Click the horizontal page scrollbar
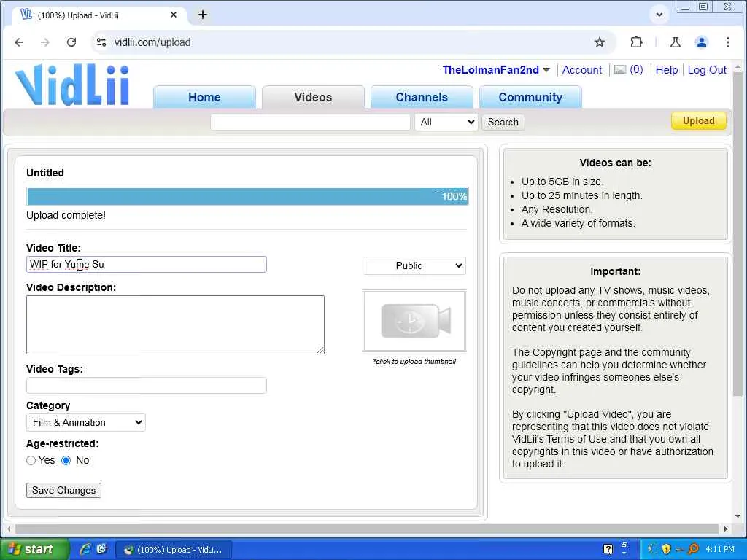 point(367,529)
